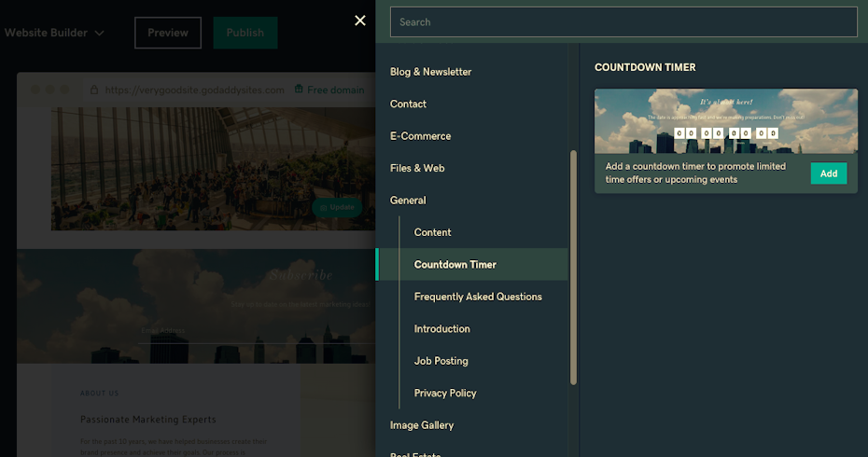Click the Preview button

pyautogui.click(x=168, y=33)
